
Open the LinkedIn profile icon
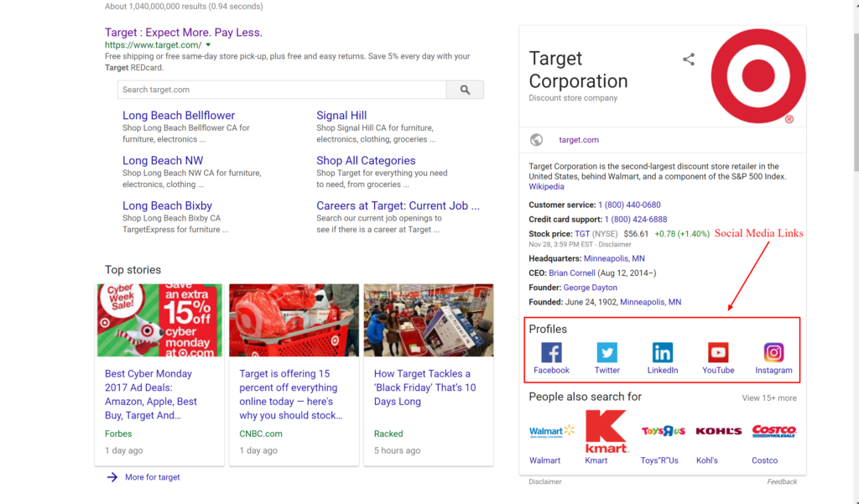coord(663,352)
